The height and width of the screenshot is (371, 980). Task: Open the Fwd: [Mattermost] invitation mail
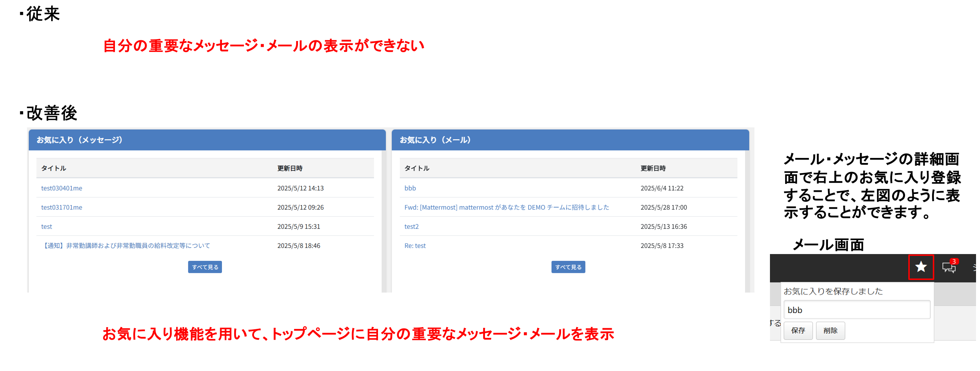point(506,207)
